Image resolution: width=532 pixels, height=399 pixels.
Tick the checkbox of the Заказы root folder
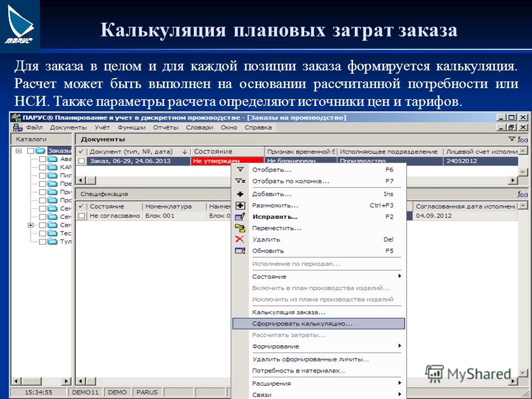pyautogui.click(x=31, y=151)
